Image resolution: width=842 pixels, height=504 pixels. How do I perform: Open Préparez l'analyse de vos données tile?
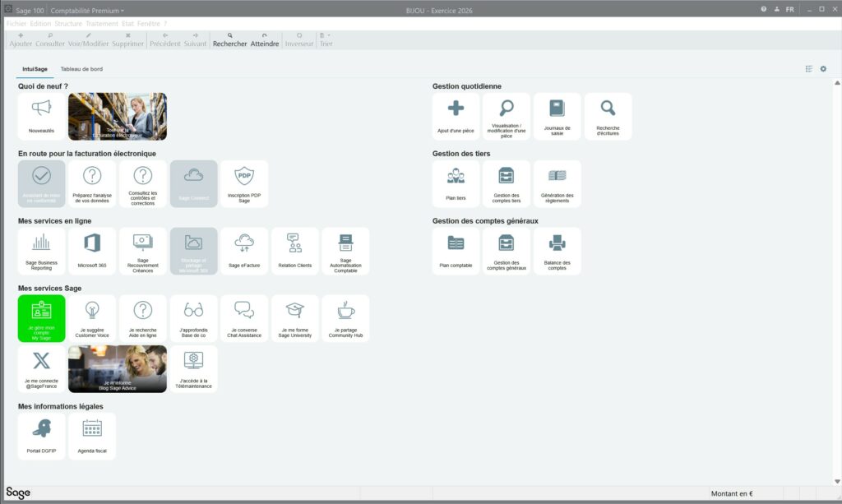(92, 184)
